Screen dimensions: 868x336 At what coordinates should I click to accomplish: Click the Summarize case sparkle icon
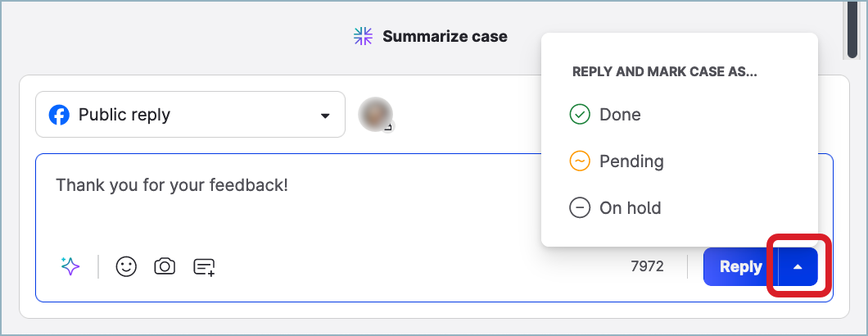pyautogui.click(x=363, y=36)
